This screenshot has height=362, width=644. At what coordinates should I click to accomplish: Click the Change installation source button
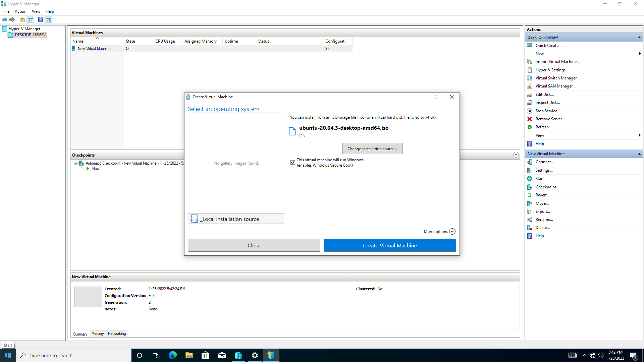tap(372, 148)
